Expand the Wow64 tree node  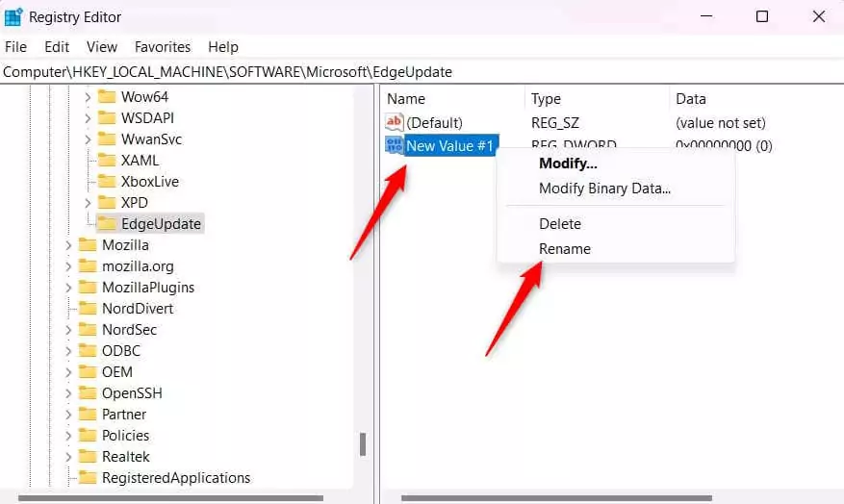point(88,97)
